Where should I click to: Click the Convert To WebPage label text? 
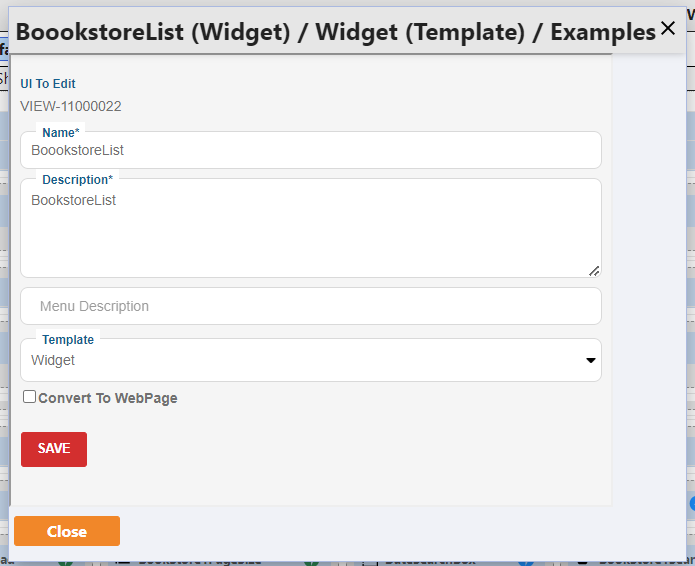click(108, 398)
